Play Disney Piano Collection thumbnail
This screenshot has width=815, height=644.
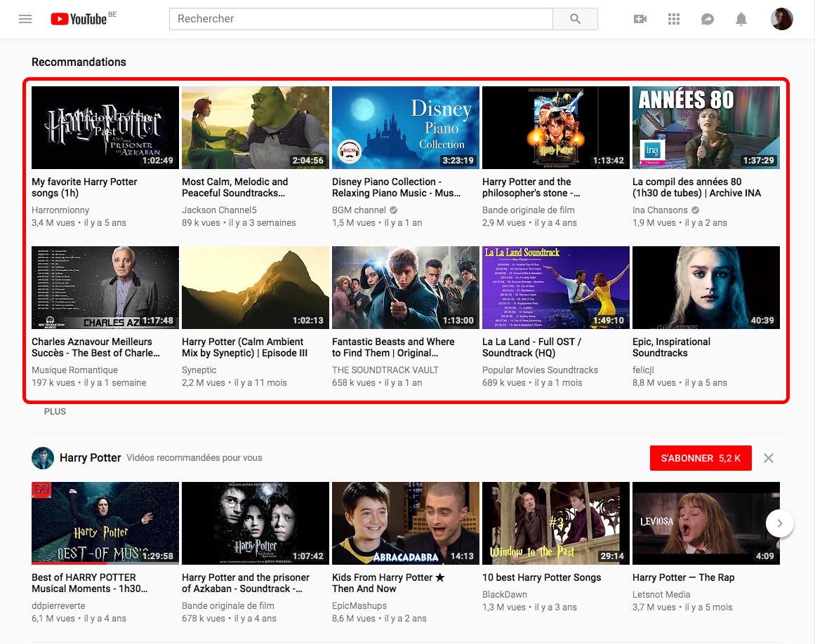[x=406, y=128]
